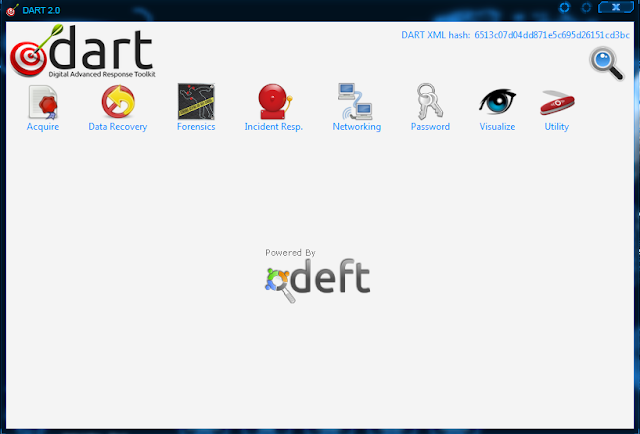Open the Networking computers icon
The image size is (640, 434).
(355, 101)
